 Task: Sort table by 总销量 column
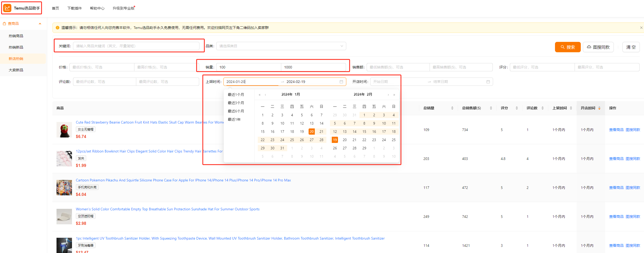pyautogui.click(x=452, y=108)
